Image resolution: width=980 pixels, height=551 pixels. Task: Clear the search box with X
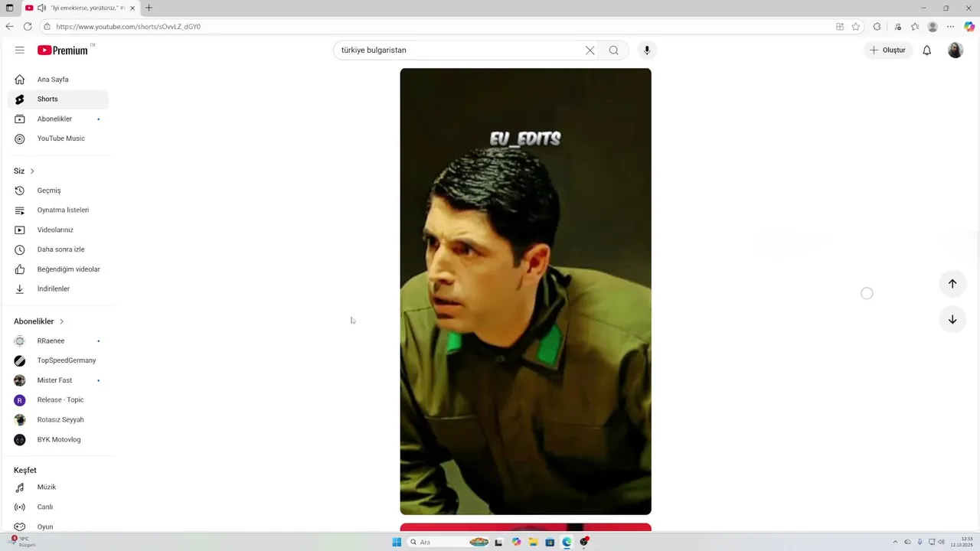590,51
